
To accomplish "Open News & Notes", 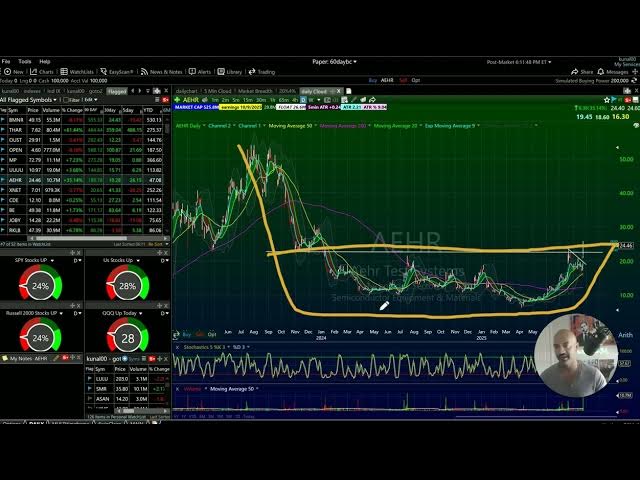I will point(161,72).
